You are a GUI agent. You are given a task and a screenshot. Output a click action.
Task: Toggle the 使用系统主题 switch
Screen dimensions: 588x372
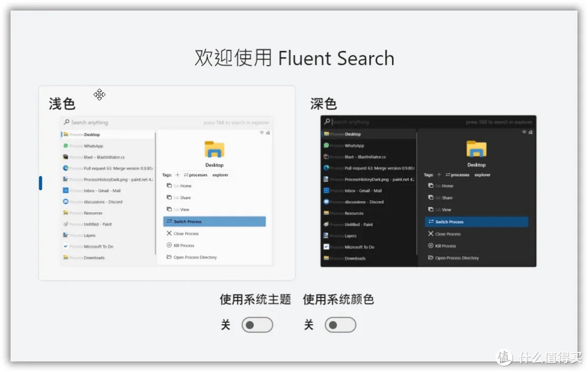click(x=257, y=325)
